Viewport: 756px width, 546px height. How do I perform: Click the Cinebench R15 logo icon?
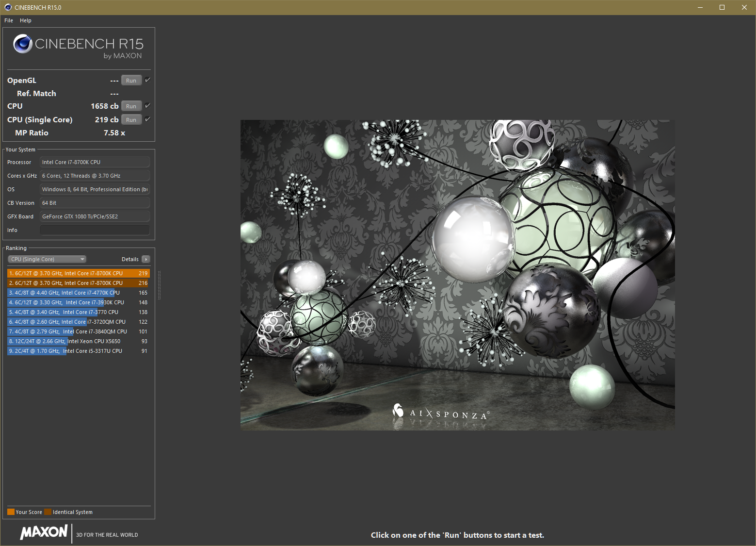tap(23, 44)
